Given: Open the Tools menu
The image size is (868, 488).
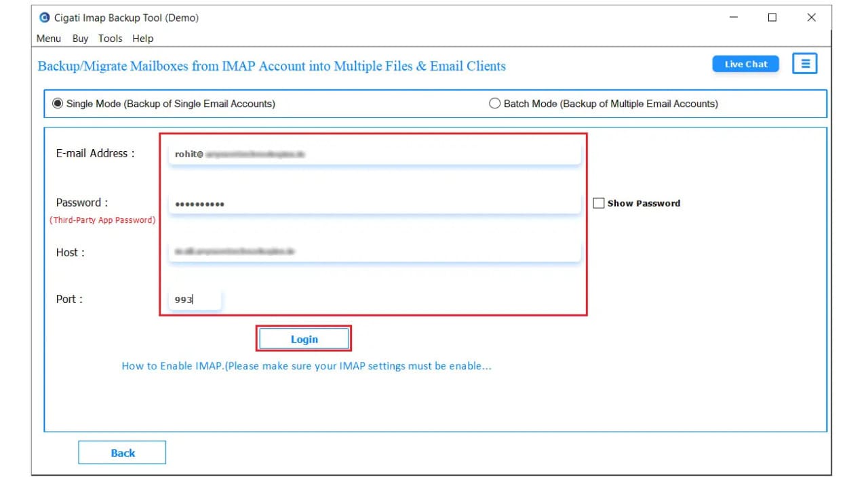Looking at the screenshot, I should point(110,39).
